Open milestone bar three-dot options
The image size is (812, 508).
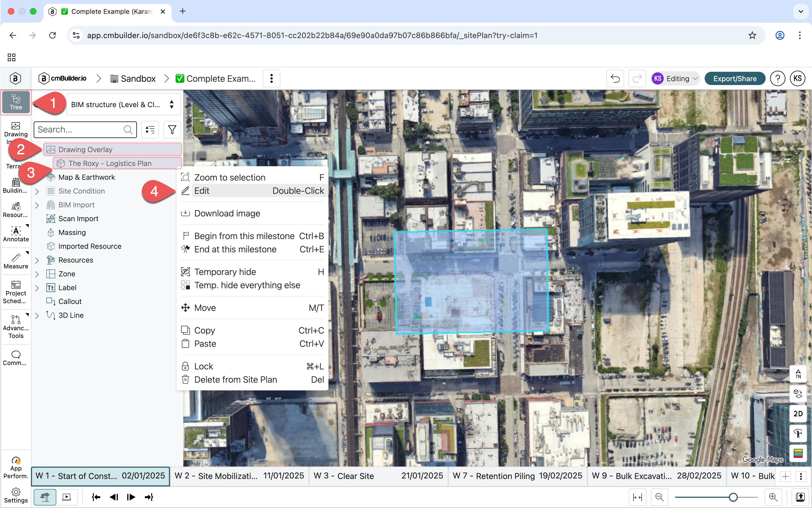(801, 476)
